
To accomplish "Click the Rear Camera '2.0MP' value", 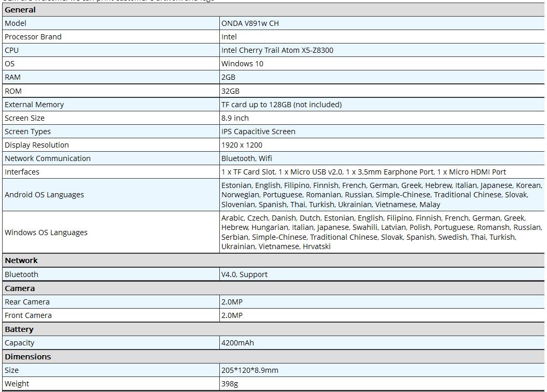I will [x=232, y=302].
